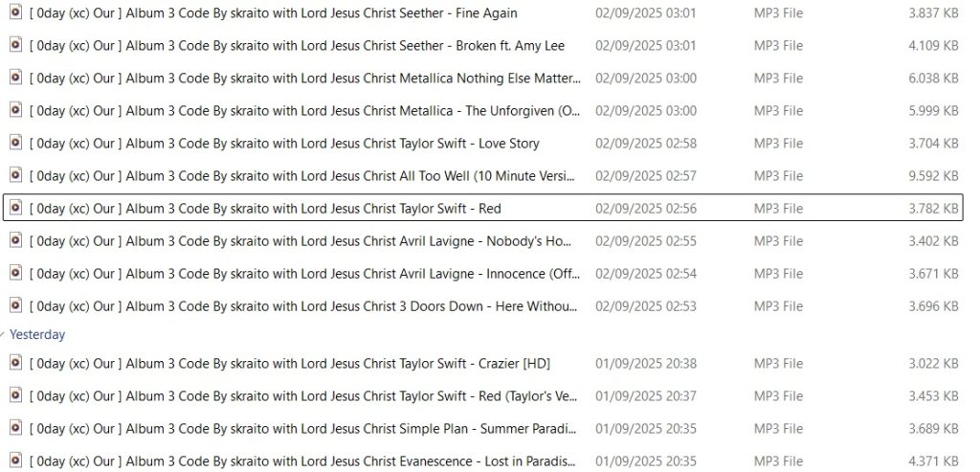The image size is (980, 472).
Task: Select the Simple Plan Summer Paradise file
Action: 303,428
